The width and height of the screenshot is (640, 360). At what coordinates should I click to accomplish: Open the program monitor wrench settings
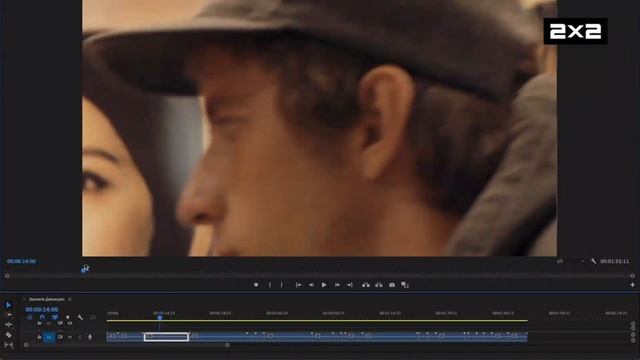593,261
